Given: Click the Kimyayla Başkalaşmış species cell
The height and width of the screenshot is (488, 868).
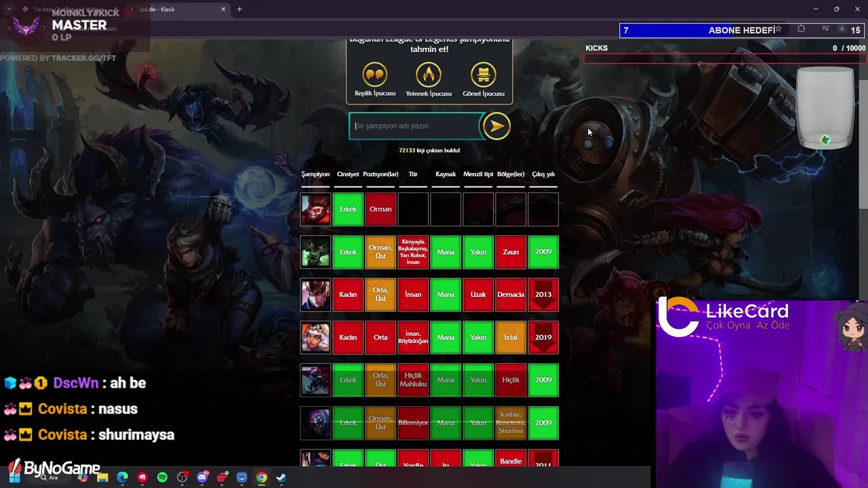Looking at the screenshot, I should pos(413,252).
